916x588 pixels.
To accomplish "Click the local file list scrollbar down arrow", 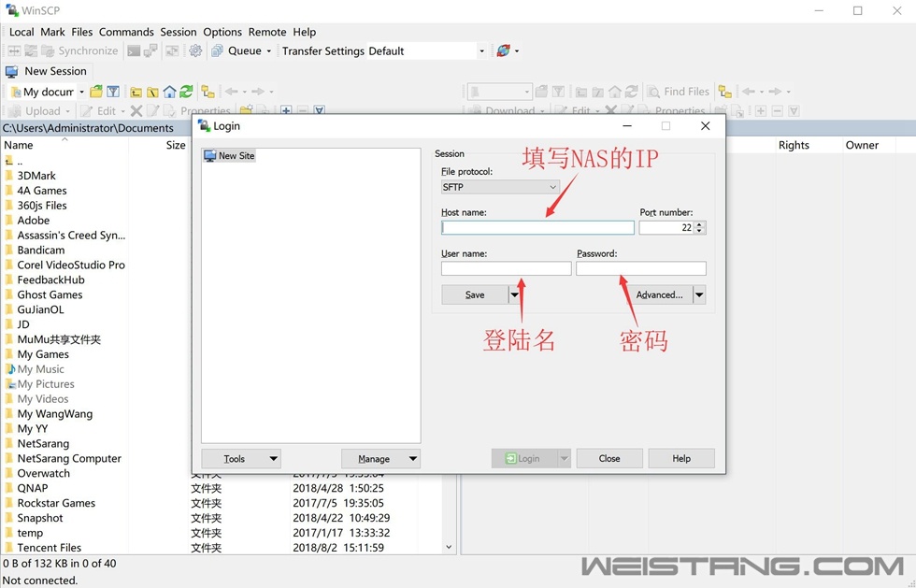I will pos(449,548).
